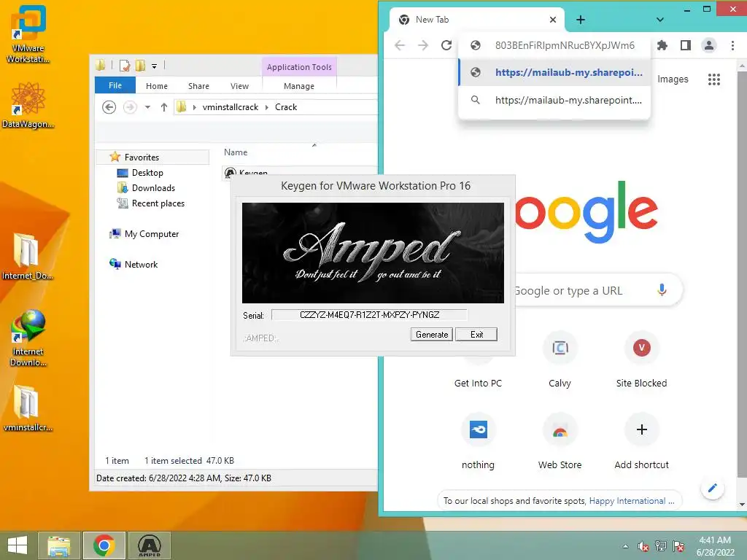Expand breadcrumb arrow after vminstallcrack
Image resolution: width=747 pixels, height=560 pixels.
click(267, 107)
